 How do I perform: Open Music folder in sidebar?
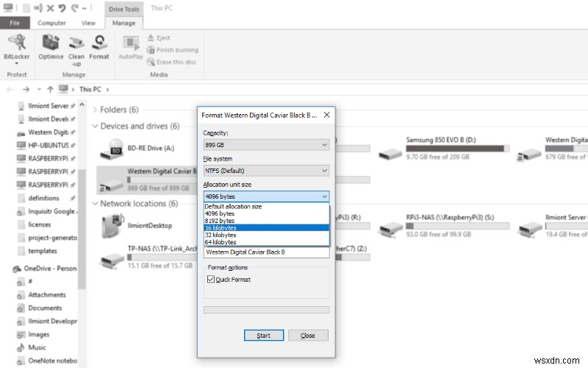(37, 347)
